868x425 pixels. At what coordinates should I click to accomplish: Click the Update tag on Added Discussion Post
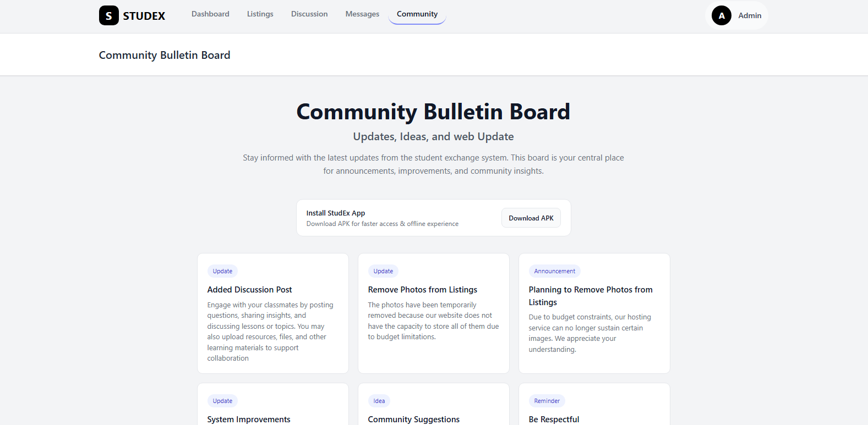[222, 271]
